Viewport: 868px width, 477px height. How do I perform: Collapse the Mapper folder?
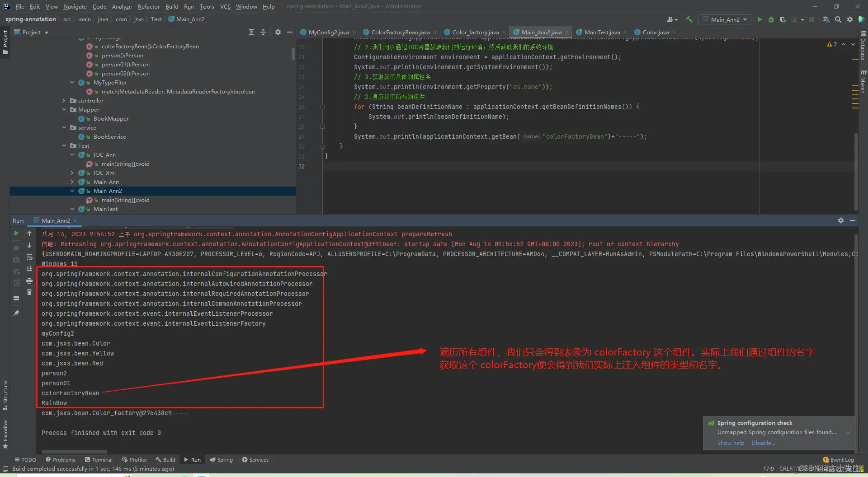click(64, 110)
